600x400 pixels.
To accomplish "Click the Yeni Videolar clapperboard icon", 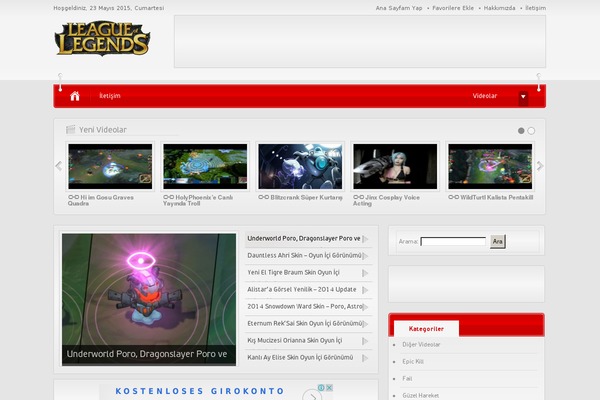I will coord(70,130).
